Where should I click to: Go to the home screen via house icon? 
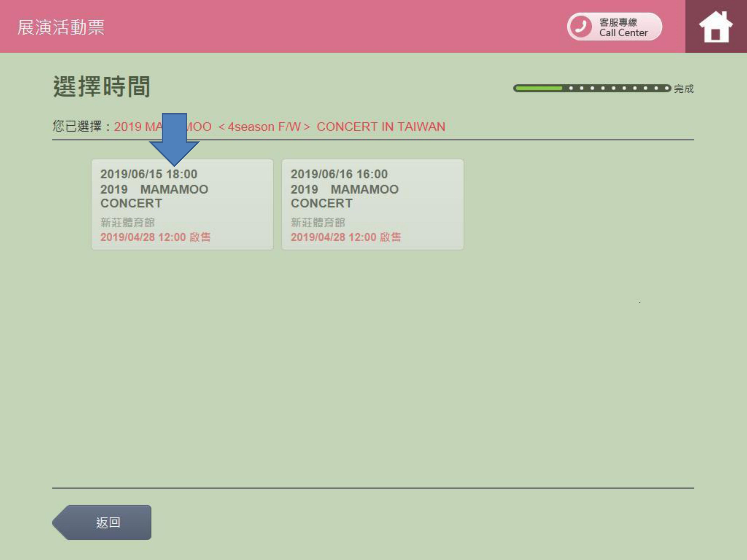tap(716, 26)
